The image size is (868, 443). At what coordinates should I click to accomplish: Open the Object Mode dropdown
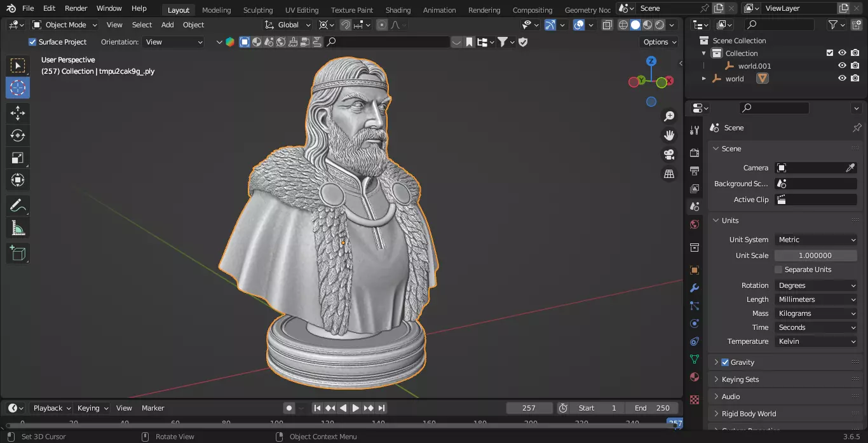tap(65, 25)
